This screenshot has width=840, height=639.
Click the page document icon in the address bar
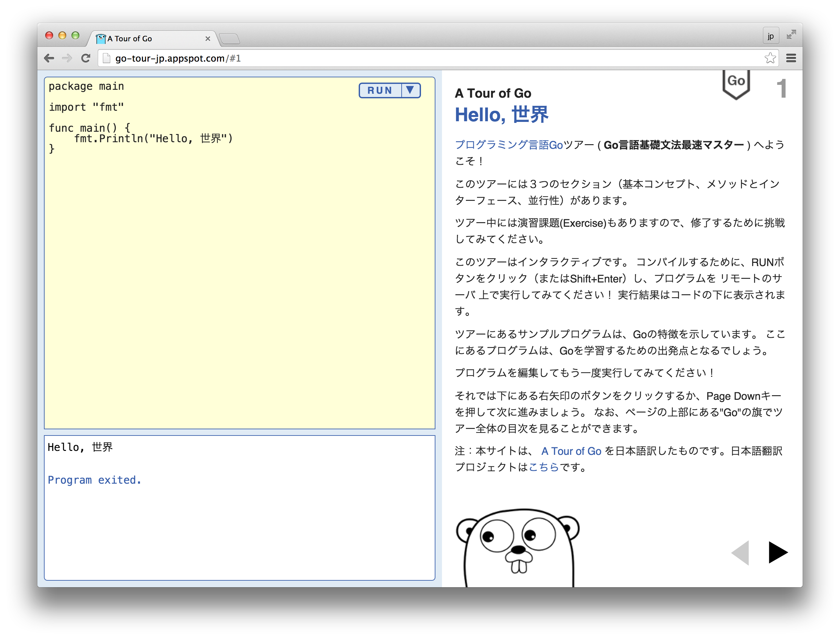(107, 58)
